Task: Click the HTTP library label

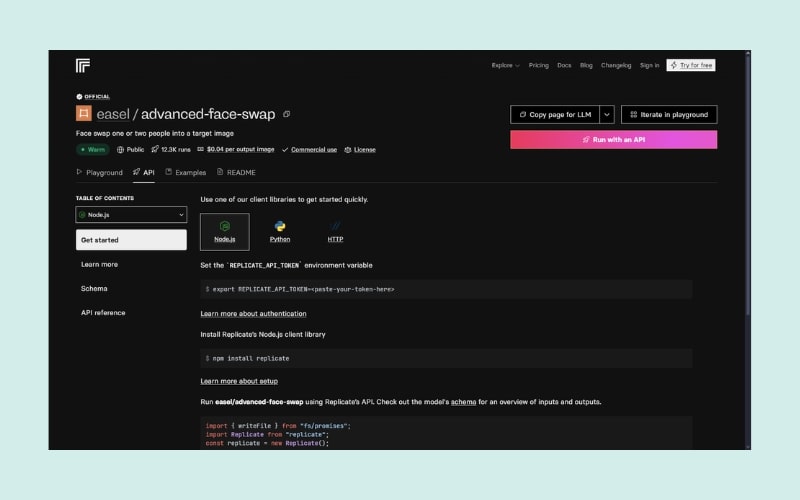Action: pyautogui.click(x=335, y=239)
